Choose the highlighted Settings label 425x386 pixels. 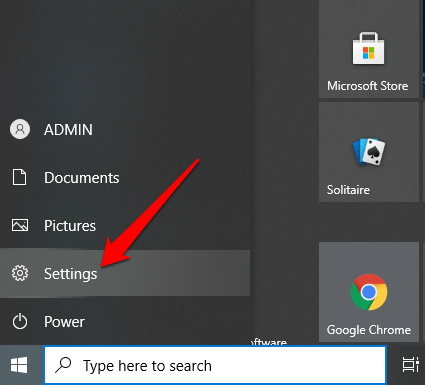(x=71, y=274)
